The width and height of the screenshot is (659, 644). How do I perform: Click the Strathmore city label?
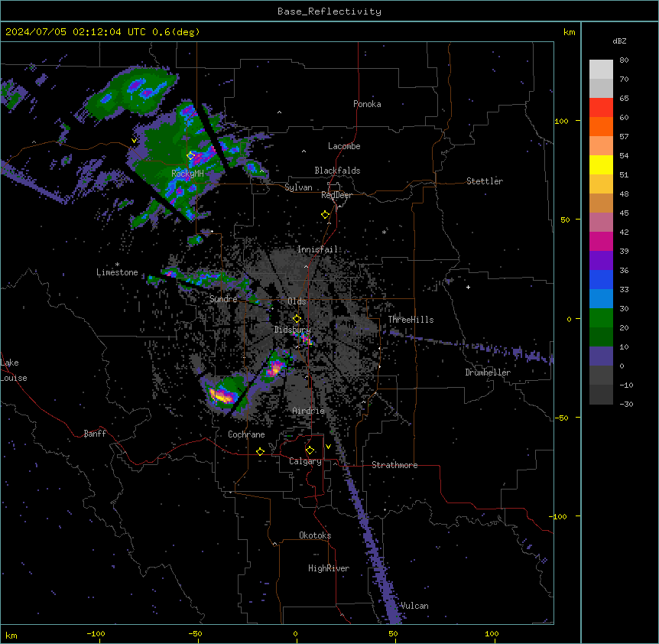coord(394,465)
